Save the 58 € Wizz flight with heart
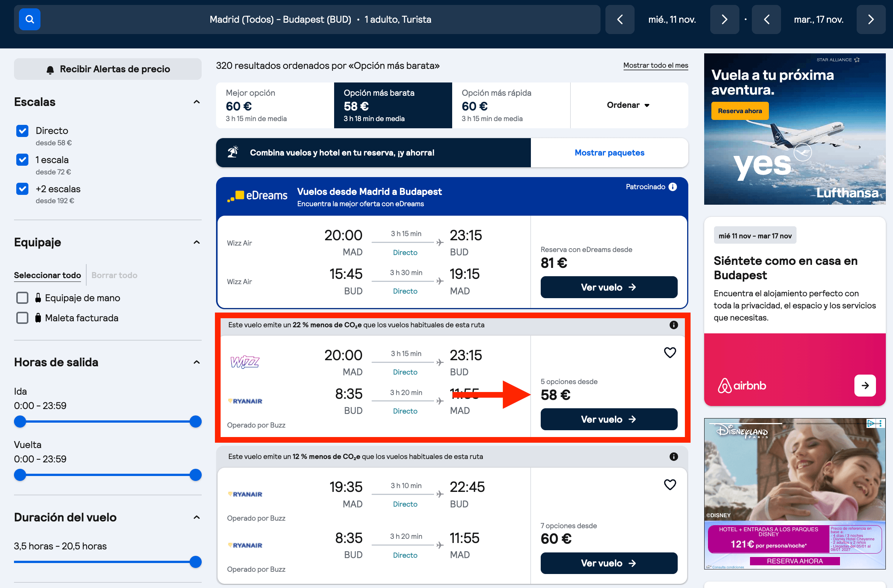The height and width of the screenshot is (588, 893). (x=670, y=353)
